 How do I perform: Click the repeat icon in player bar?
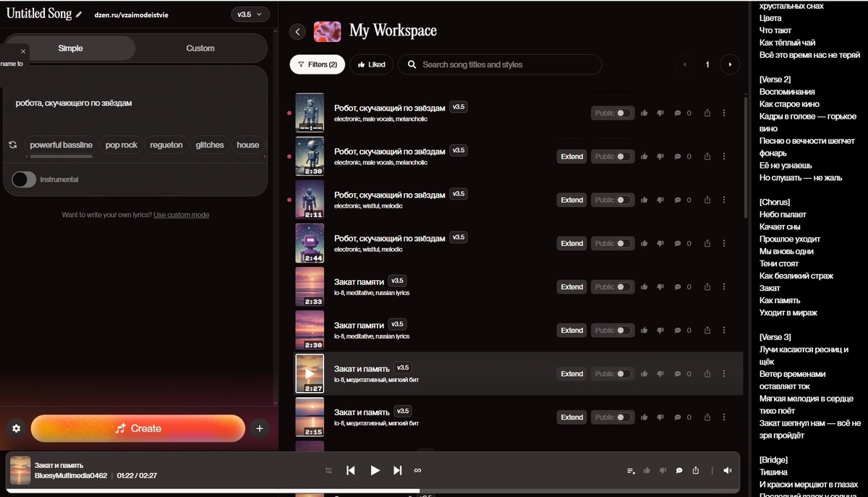coord(328,470)
